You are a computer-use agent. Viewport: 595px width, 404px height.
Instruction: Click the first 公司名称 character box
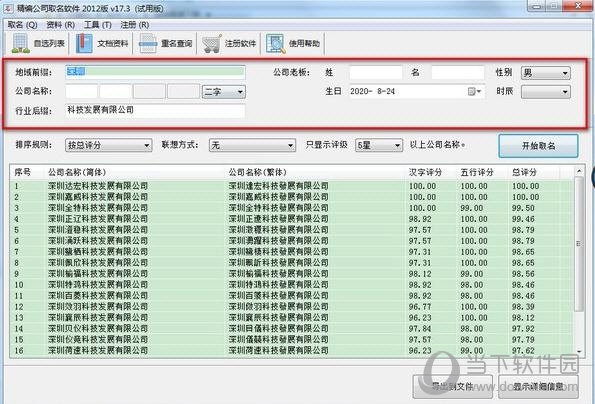82,92
